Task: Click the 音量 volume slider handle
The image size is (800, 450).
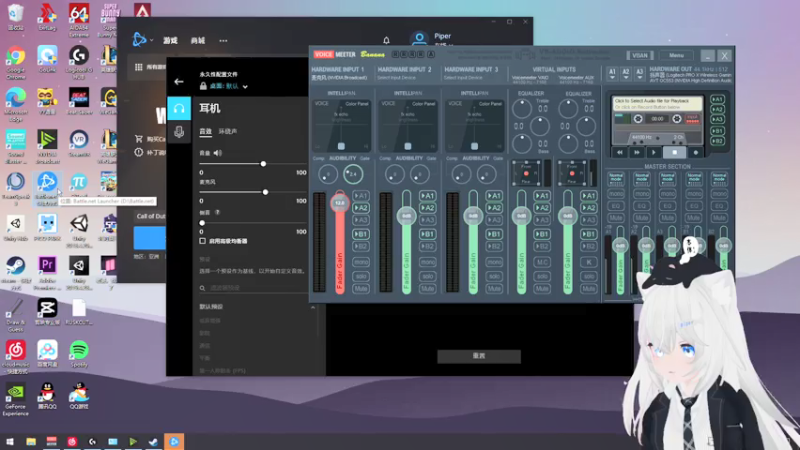Action: tap(263, 164)
